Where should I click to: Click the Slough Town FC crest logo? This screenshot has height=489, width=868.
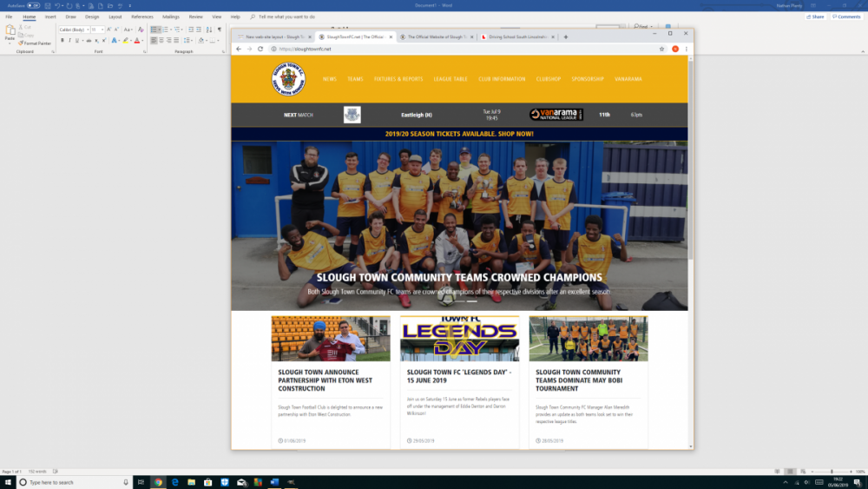point(288,79)
